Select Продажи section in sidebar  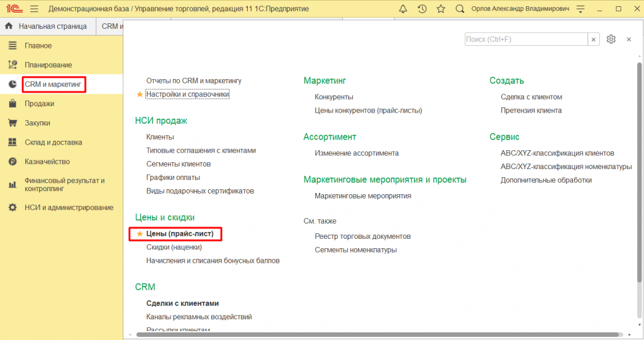(x=39, y=104)
